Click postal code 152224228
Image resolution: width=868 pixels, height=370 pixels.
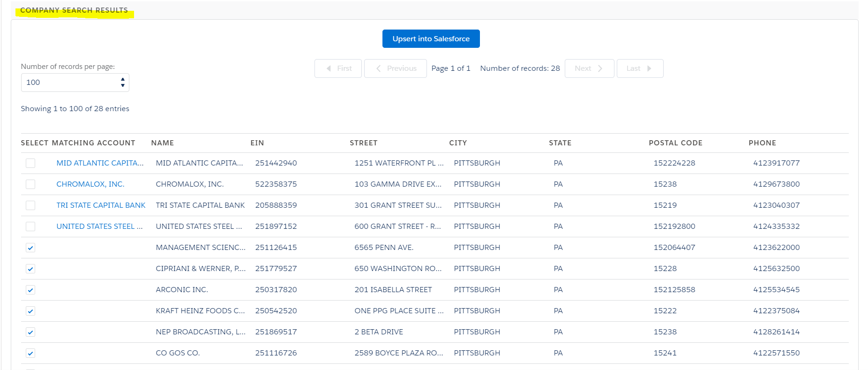[674, 163]
